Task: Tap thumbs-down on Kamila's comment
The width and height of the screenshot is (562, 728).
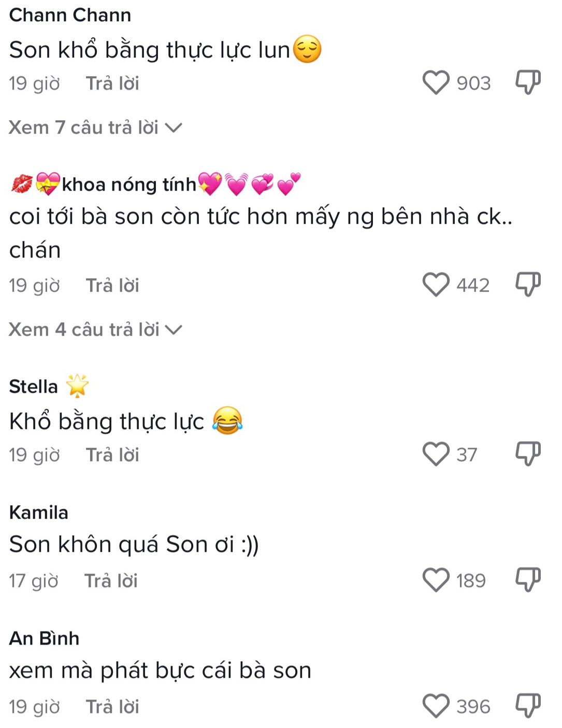Action: (528, 580)
